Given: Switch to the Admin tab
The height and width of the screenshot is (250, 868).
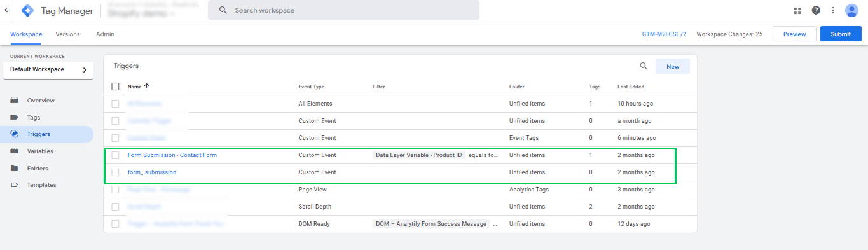Looking at the screenshot, I should 105,34.
